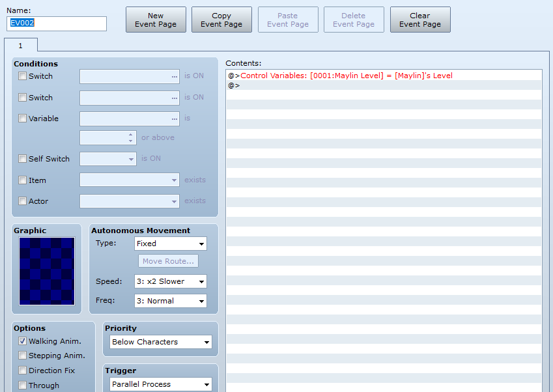Open the movement Speed dropdown
Image resolution: width=553 pixels, height=392 pixels.
pos(170,281)
